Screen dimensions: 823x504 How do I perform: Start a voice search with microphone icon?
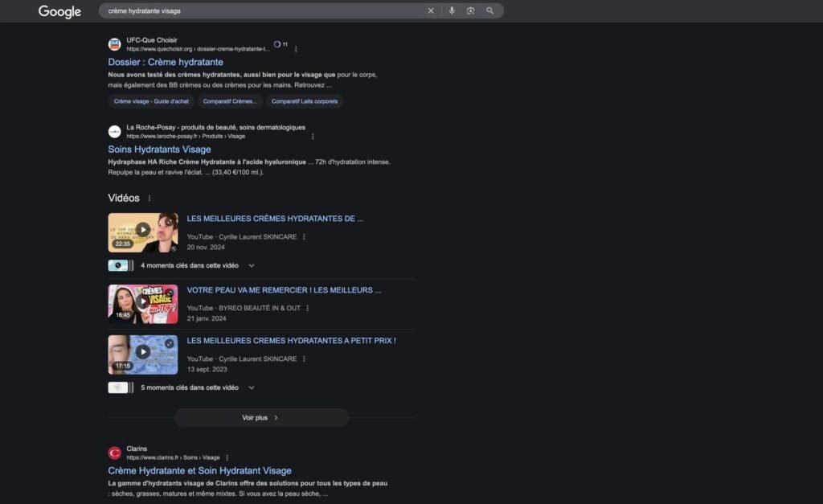point(452,11)
